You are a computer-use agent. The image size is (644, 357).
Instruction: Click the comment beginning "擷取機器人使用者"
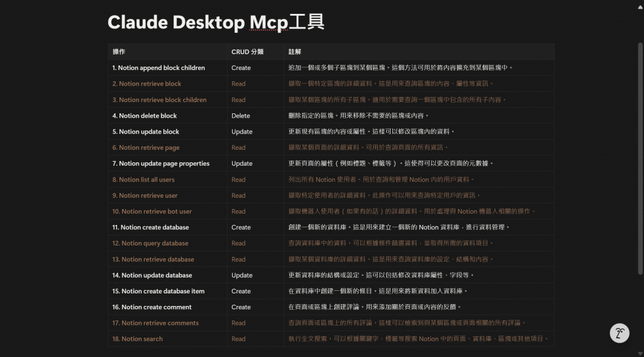pos(419,211)
